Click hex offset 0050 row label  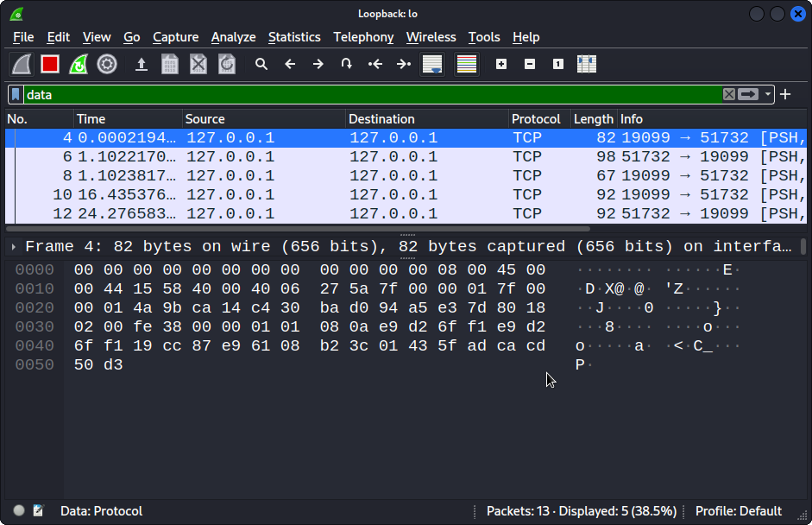point(35,365)
